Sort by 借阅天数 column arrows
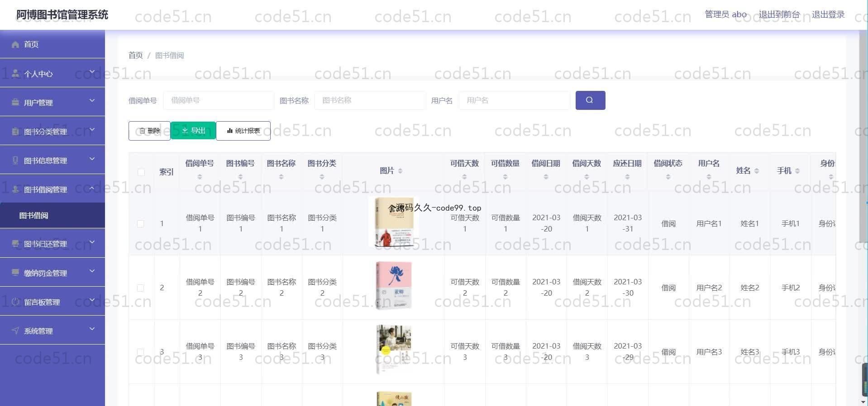 pyautogui.click(x=587, y=177)
